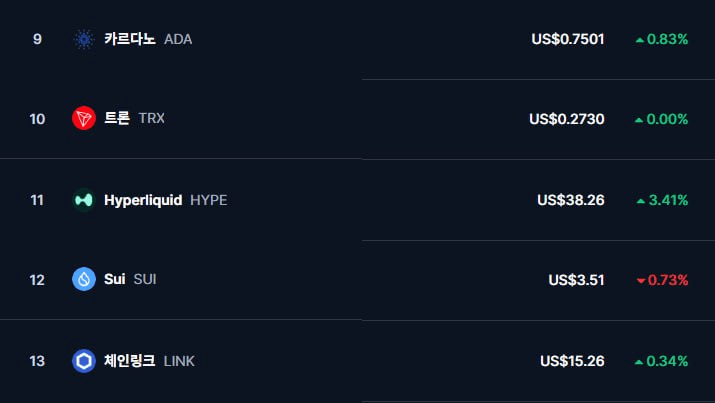Open the Hyperliquid coin page
715x403 pixels.
(x=143, y=200)
